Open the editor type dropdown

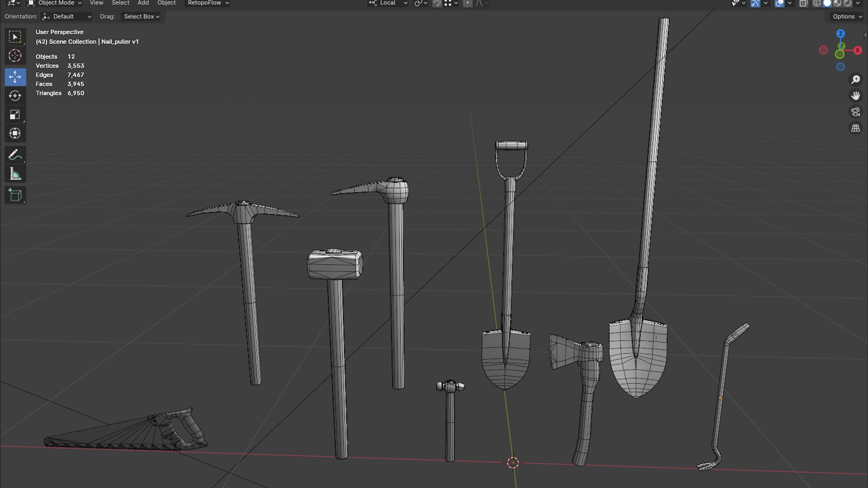point(14,3)
